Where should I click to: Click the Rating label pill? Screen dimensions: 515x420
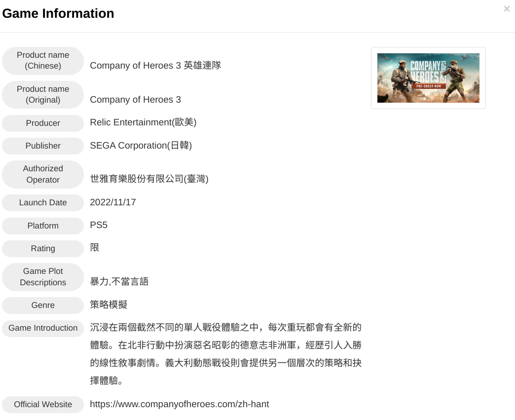pyautogui.click(x=43, y=248)
